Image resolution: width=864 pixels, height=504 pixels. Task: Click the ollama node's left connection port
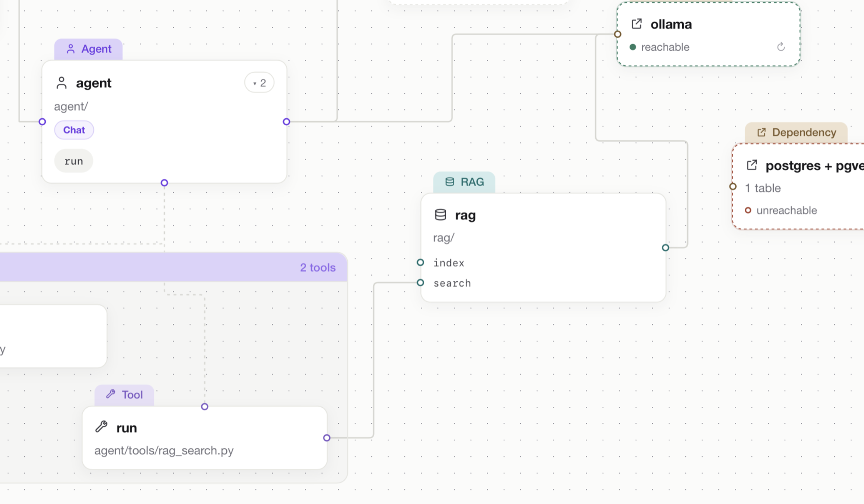[x=618, y=34]
